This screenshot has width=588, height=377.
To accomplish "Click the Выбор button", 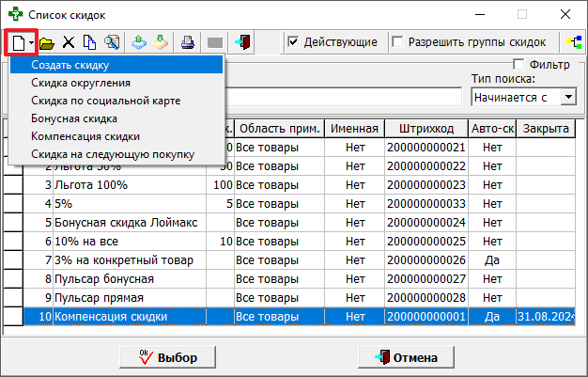I will pos(167,357).
